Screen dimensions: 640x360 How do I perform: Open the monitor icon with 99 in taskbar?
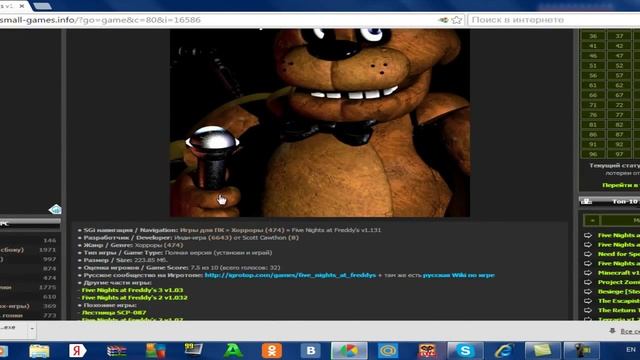pyautogui.click(x=193, y=349)
